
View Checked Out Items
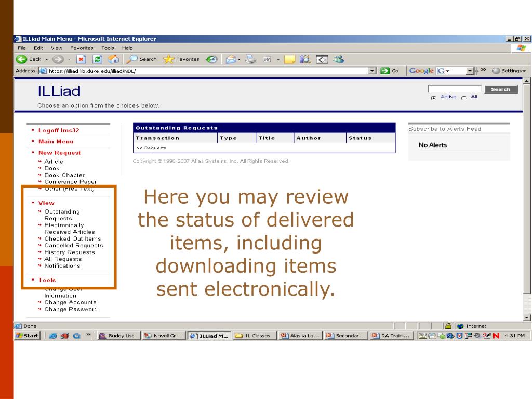pyautogui.click(x=73, y=238)
